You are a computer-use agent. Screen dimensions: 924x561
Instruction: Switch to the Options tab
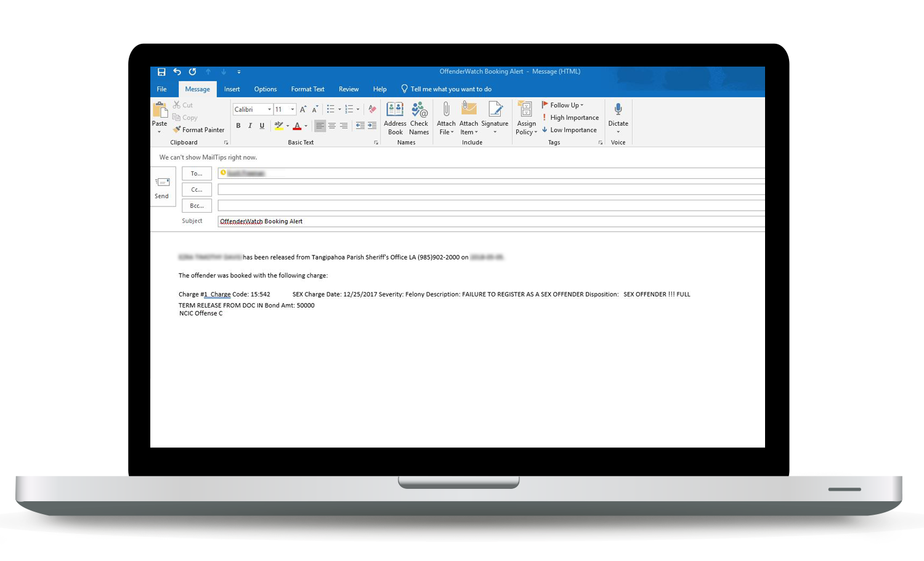pos(265,89)
